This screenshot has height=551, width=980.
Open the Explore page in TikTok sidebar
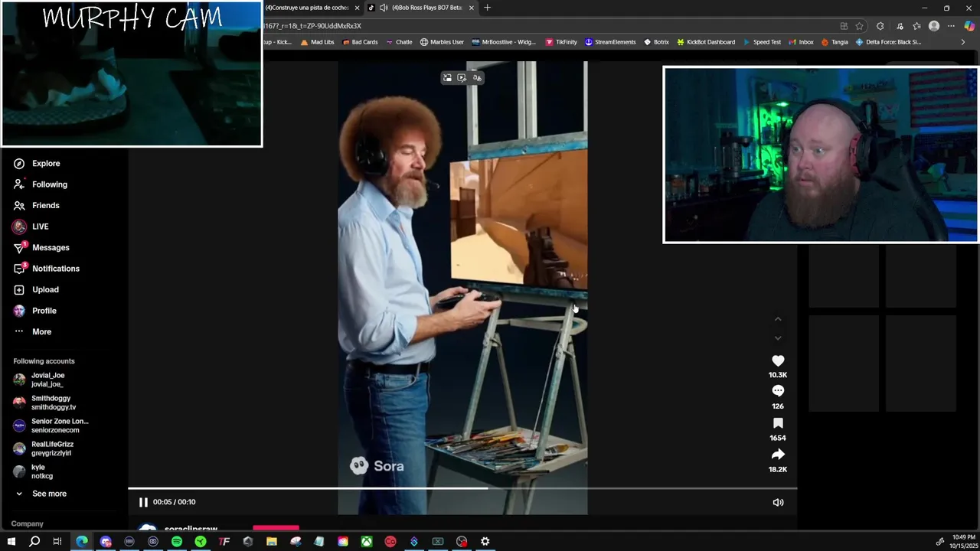[x=36, y=163]
